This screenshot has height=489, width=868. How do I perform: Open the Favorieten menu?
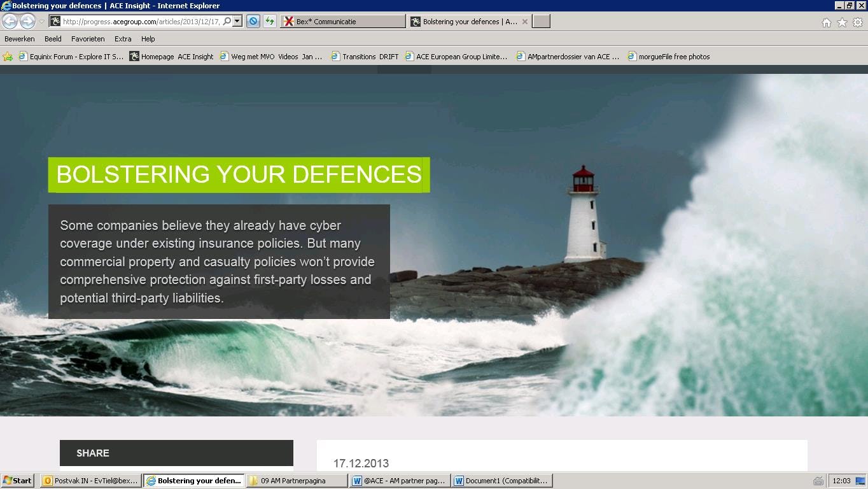click(x=88, y=39)
